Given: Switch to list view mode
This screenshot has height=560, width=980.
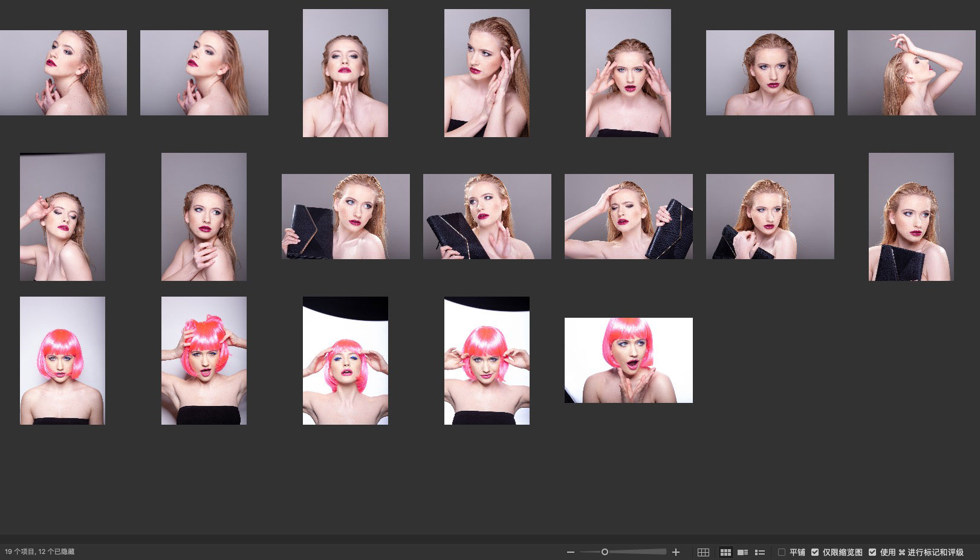Looking at the screenshot, I should pyautogui.click(x=760, y=552).
